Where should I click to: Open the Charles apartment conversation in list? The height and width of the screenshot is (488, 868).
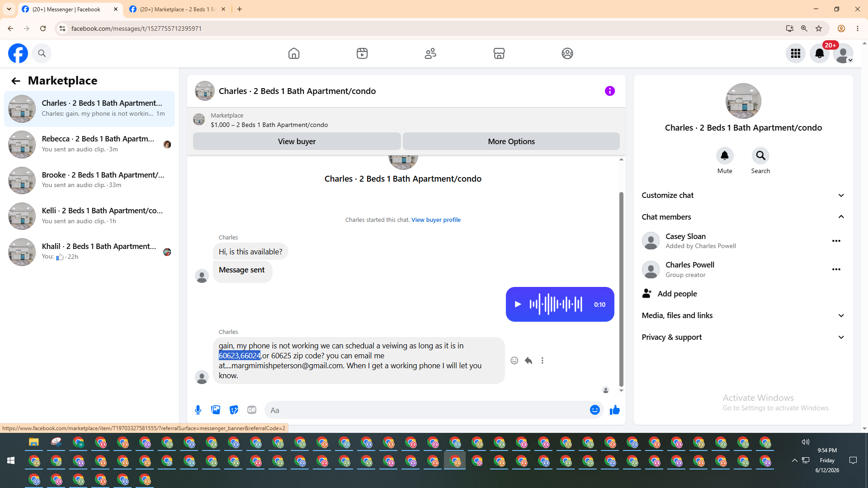90,109
